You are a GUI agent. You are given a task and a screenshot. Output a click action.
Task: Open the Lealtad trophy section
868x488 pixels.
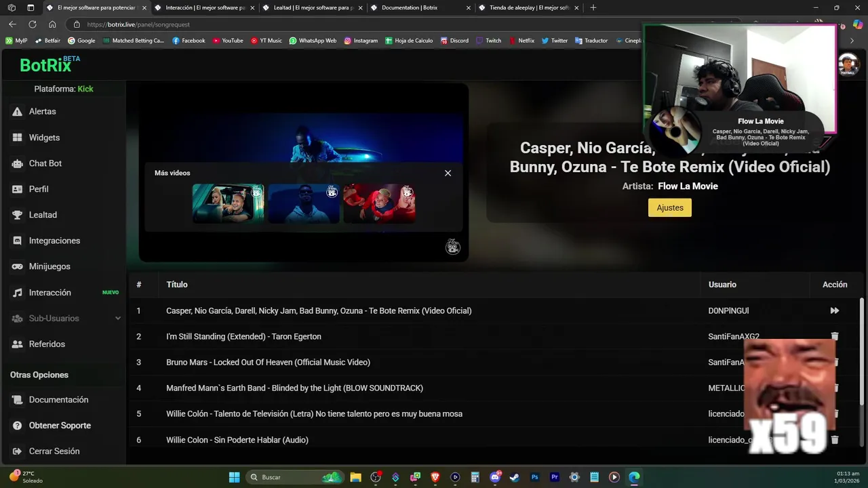(x=43, y=215)
